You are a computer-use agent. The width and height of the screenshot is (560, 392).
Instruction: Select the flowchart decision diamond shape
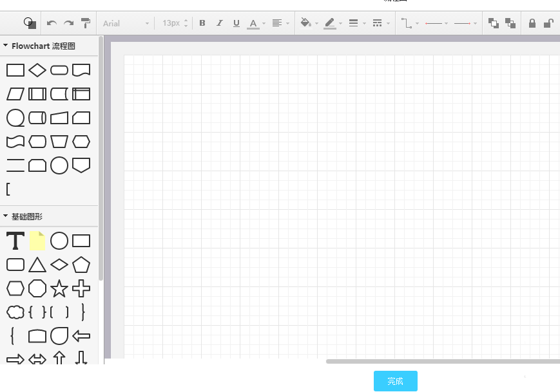pyautogui.click(x=37, y=70)
